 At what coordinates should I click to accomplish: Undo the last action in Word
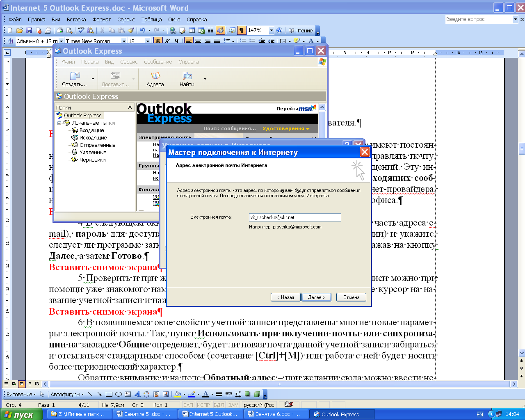point(142,30)
